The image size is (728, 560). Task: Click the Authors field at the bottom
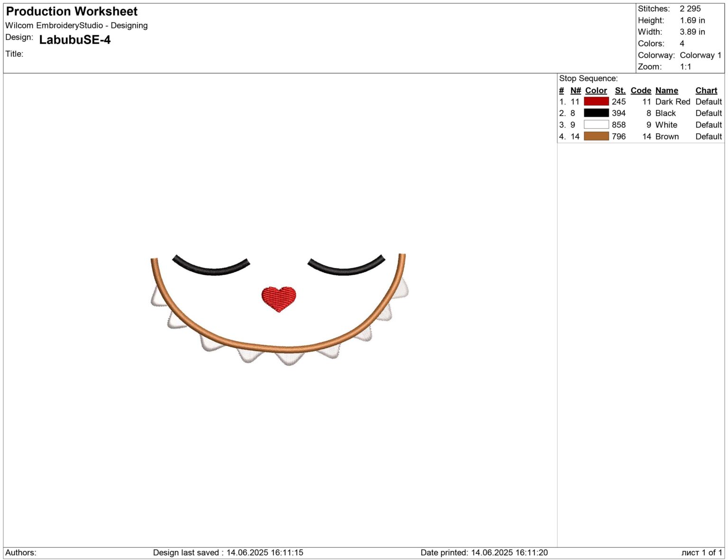point(21,552)
